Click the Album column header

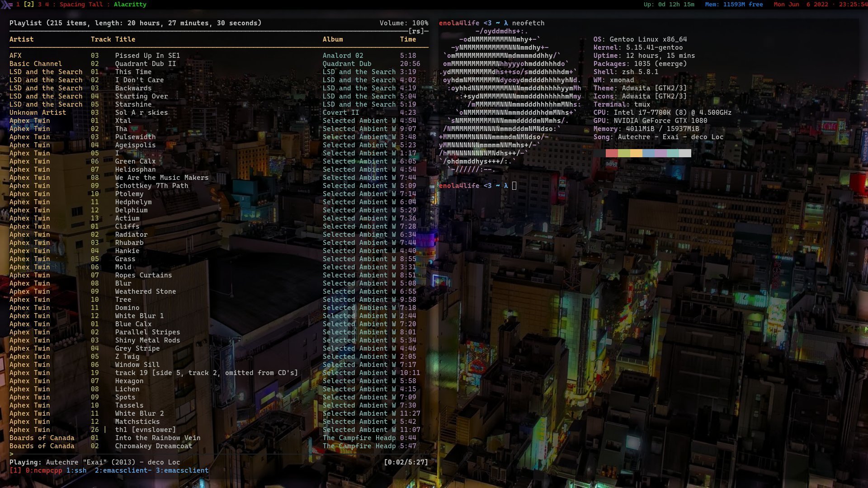pyautogui.click(x=333, y=39)
